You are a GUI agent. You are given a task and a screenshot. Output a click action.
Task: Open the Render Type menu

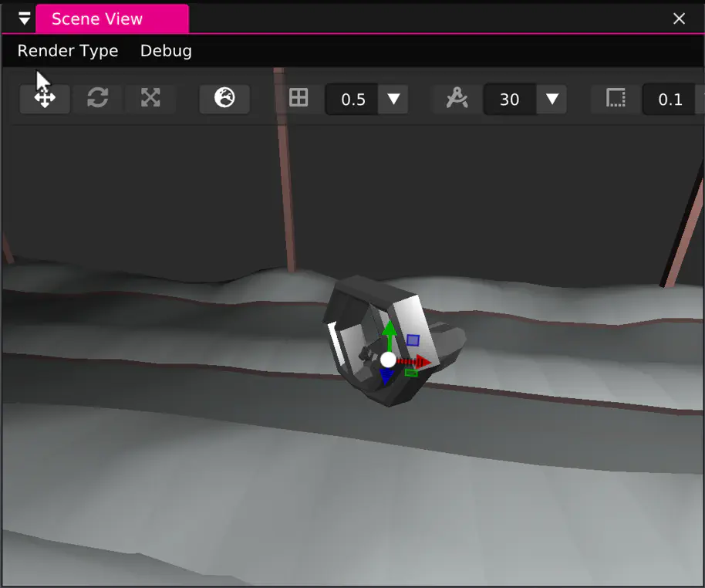pyautogui.click(x=67, y=51)
